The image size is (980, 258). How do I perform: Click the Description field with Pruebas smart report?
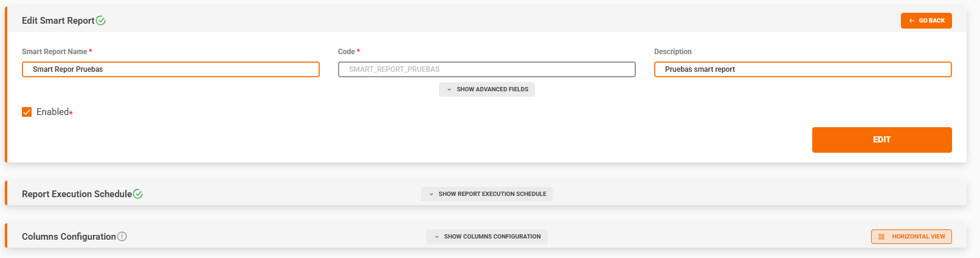click(x=802, y=69)
